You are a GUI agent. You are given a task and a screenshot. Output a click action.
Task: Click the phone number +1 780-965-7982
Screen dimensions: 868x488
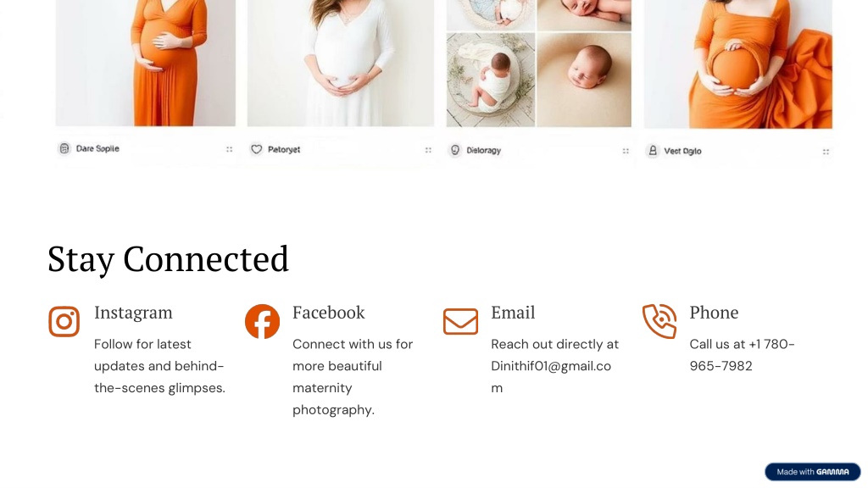742,355
